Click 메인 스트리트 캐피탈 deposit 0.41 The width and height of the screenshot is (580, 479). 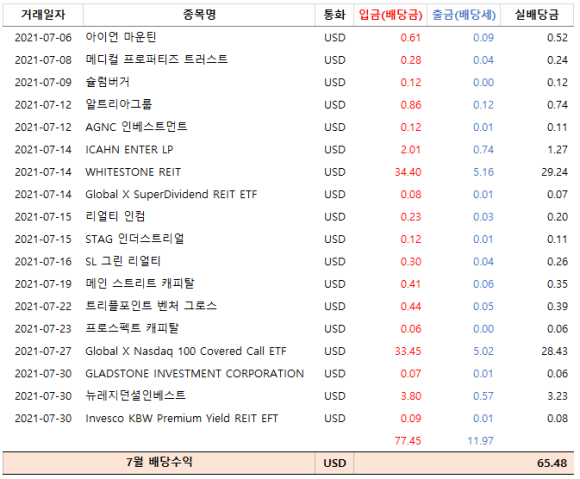[411, 284]
